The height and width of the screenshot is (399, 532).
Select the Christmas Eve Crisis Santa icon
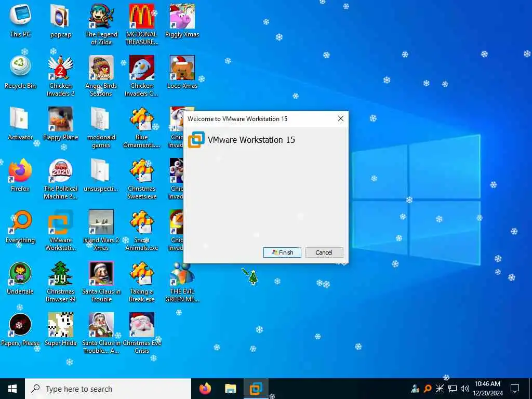click(141, 334)
